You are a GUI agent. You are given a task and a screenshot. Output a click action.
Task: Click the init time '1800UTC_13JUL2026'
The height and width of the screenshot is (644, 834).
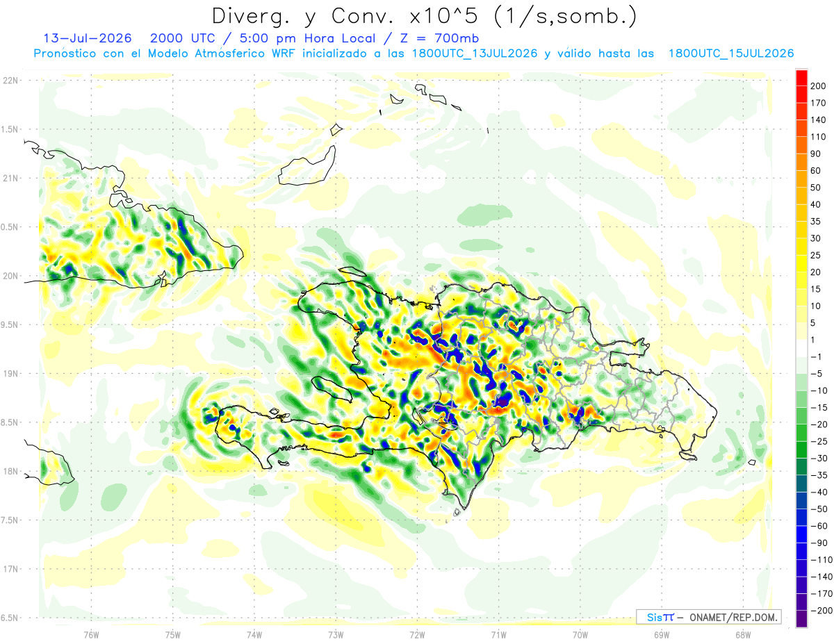(x=474, y=53)
